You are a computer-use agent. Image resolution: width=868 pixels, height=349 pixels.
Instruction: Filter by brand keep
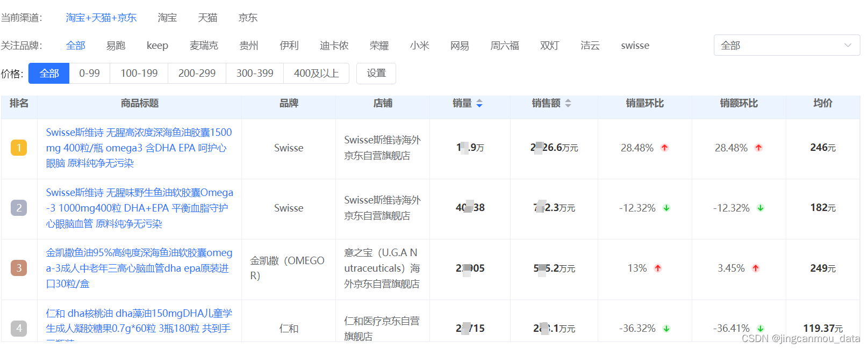point(157,46)
